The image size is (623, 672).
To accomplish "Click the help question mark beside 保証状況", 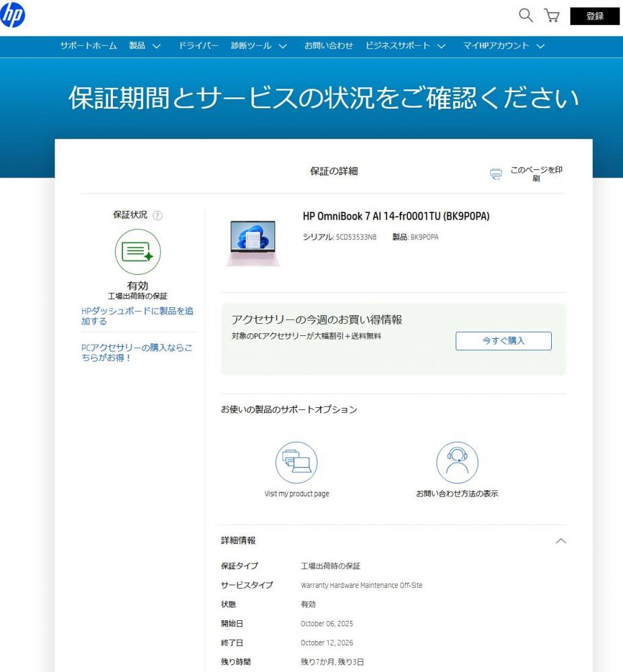I will 158,216.
